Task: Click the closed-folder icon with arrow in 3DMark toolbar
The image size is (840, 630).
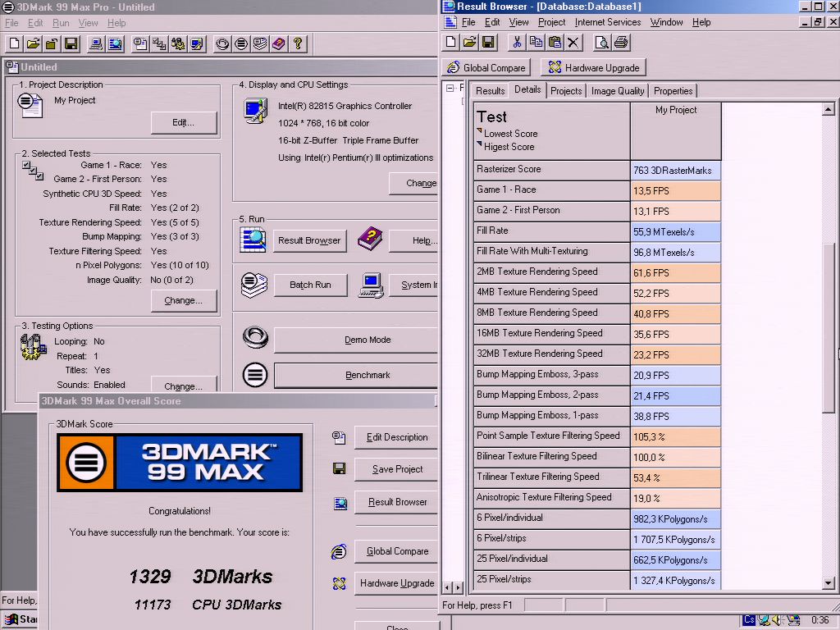Action: click(x=52, y=44)
